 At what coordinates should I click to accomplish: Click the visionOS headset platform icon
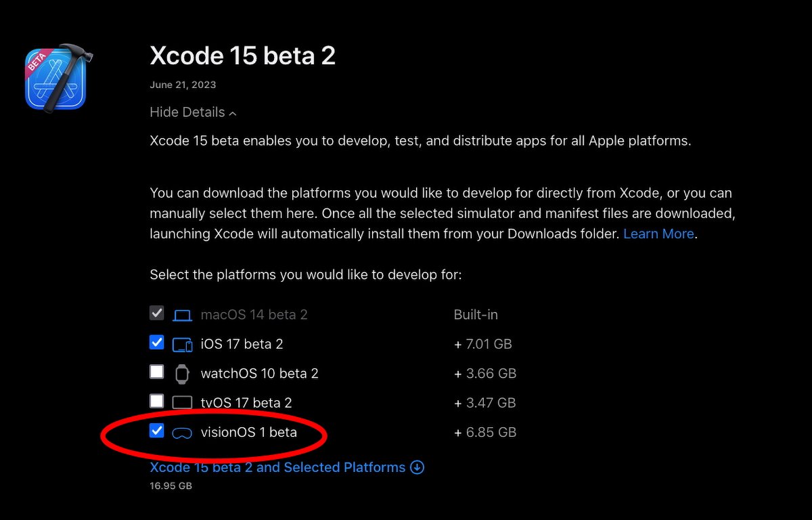coord(182,433)
